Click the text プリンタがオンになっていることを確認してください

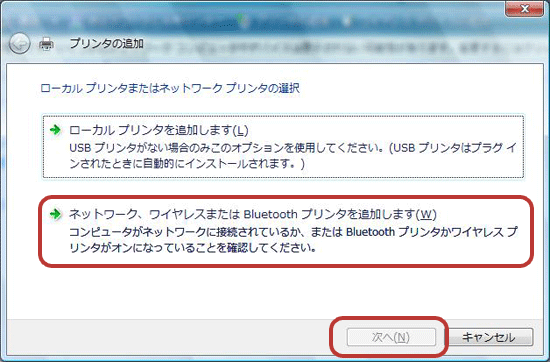point(193,248)
